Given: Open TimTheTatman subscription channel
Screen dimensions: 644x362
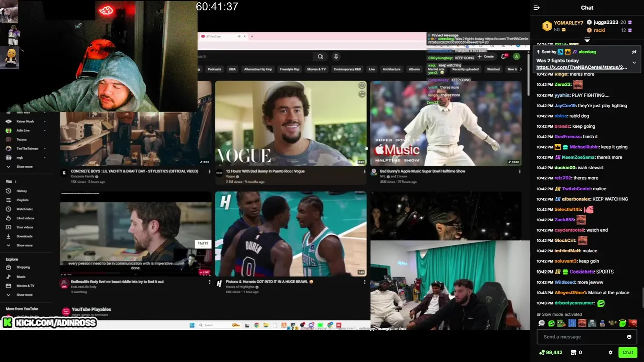Looking at the screenshot, I should 27,148.
